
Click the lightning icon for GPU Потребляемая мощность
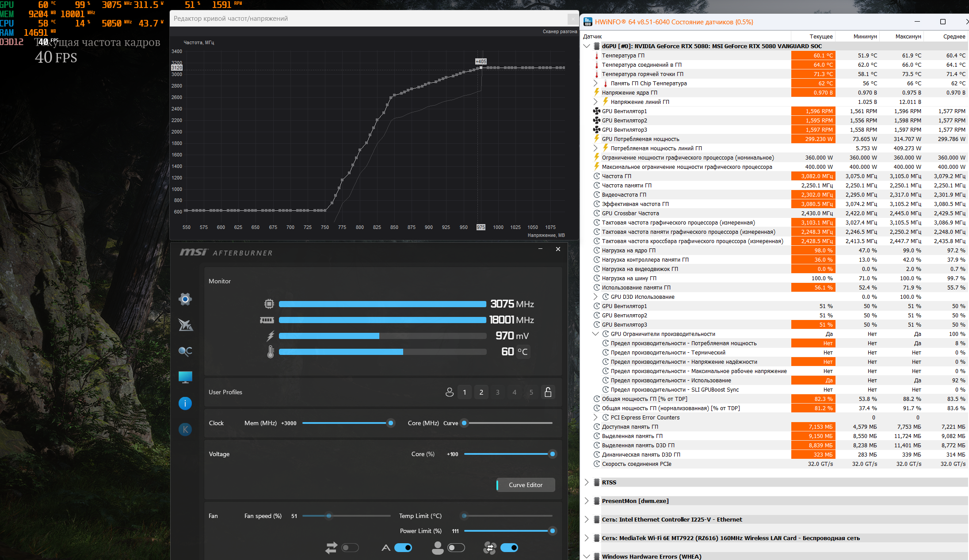pos(597,139)
